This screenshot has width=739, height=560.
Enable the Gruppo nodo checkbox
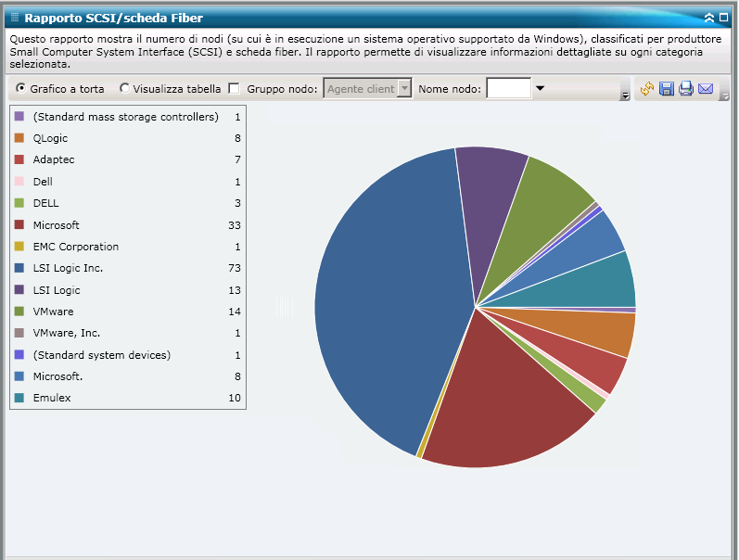[234, 89]
